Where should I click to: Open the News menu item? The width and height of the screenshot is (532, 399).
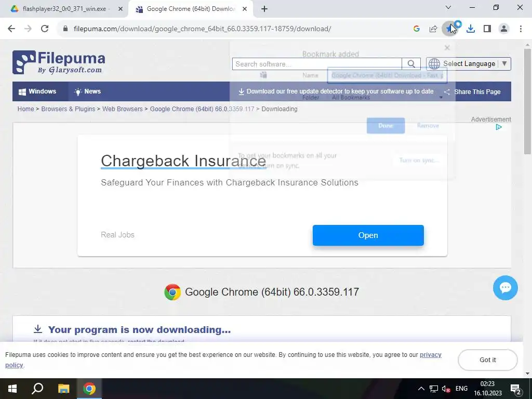(87, 91)
